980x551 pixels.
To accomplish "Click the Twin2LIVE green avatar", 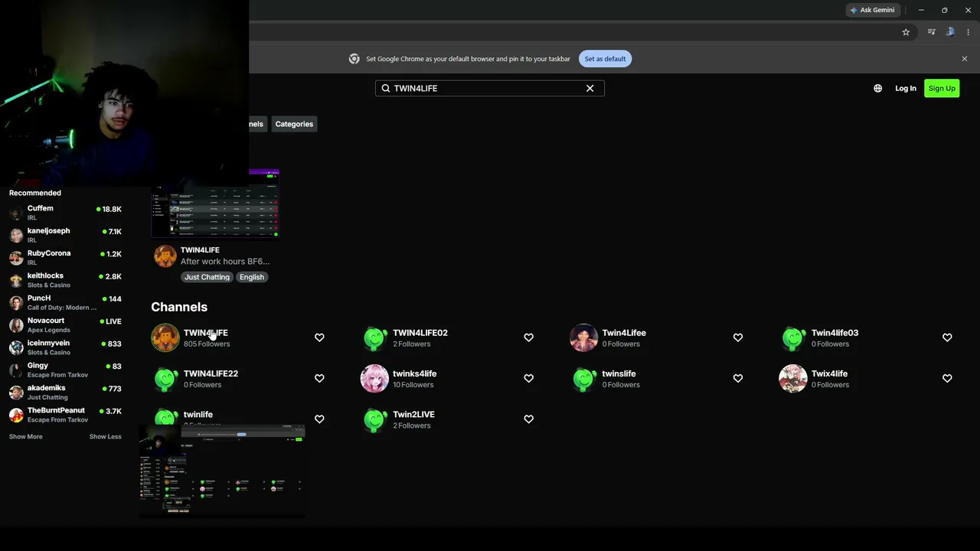I will 374,419.
